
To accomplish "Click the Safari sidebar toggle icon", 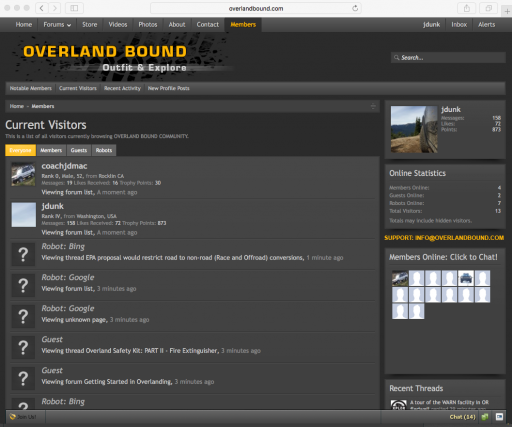I will point(74,8).
